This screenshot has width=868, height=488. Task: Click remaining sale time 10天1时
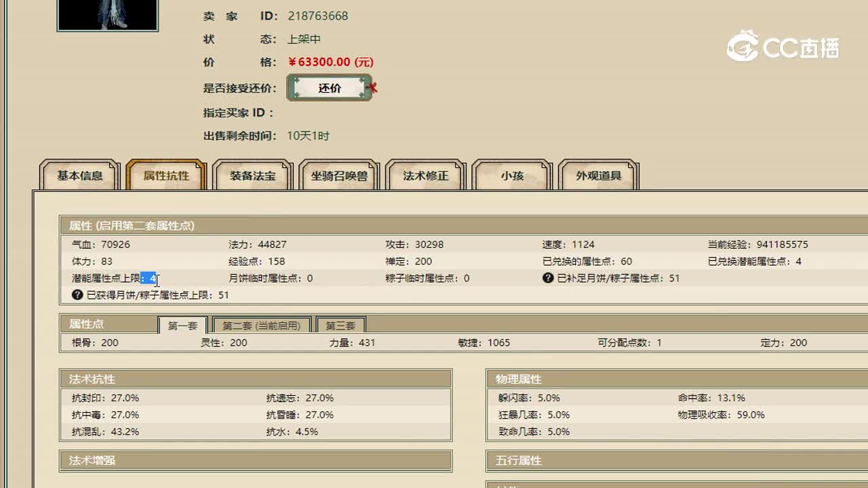308,136
